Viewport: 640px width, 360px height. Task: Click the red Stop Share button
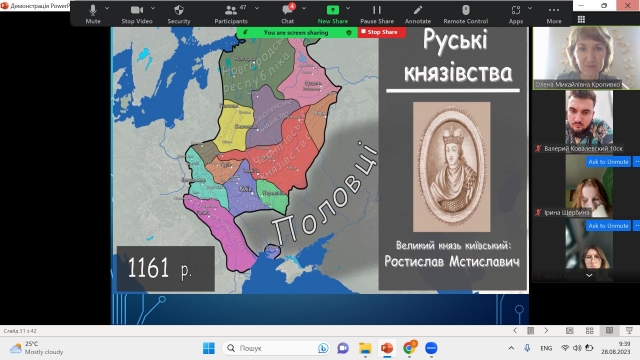[382, 32]
